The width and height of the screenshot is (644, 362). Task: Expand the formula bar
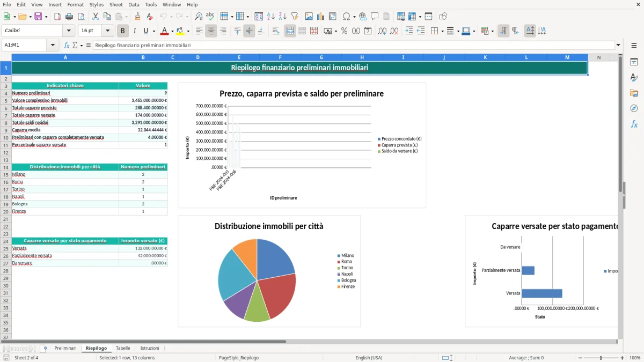(x=618, y=45)
